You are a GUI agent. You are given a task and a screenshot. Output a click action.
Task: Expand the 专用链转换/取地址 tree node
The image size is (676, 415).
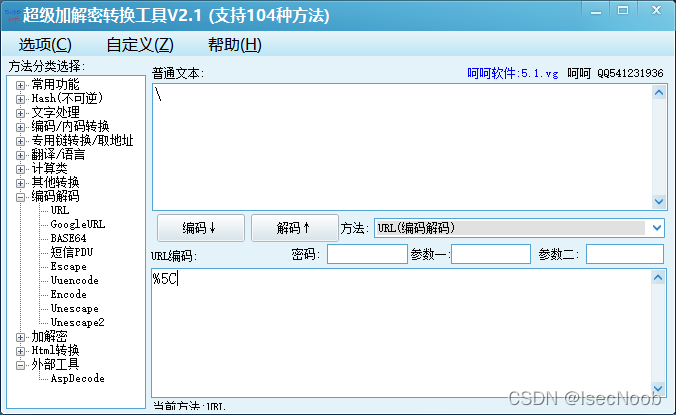[20, 141]
